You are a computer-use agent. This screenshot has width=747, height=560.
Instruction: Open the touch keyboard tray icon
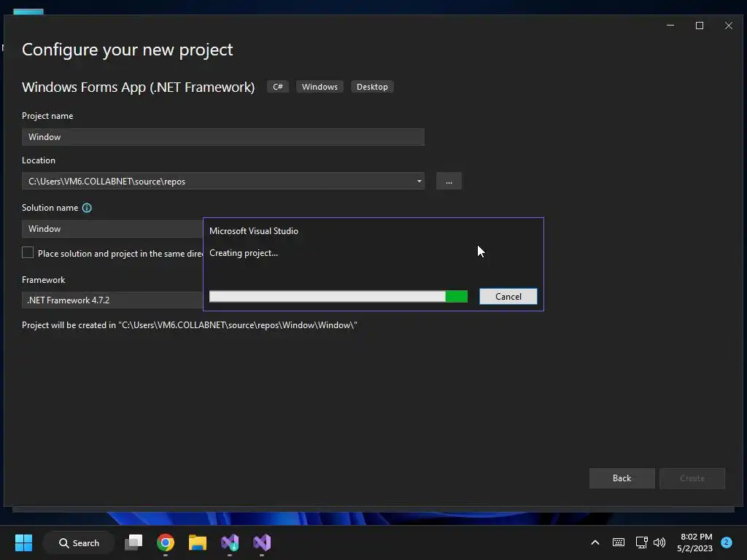tap(619, 542)
